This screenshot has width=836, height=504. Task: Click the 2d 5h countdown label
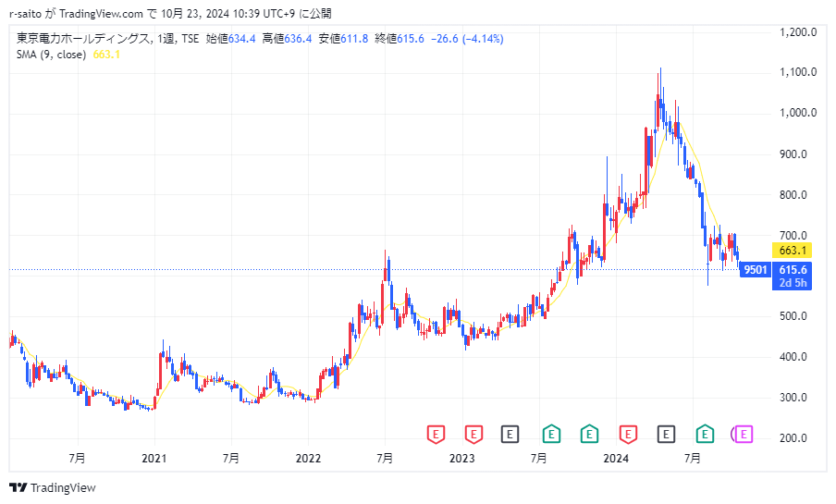[x=793, y=283]
